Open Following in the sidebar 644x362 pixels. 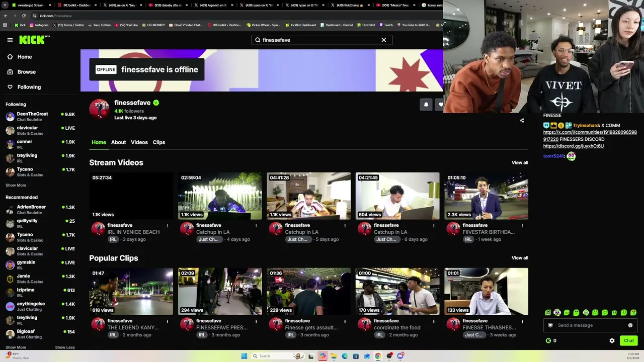[x=24, y=87]
